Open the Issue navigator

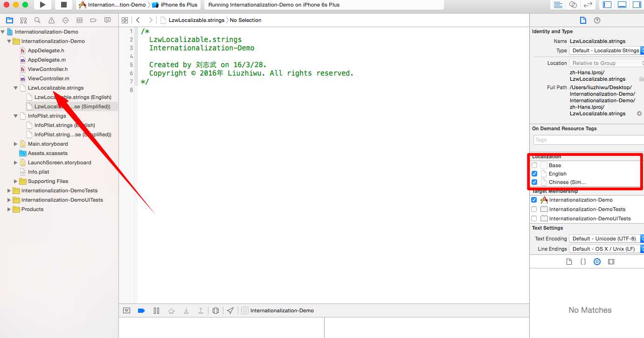pos(51,20)
